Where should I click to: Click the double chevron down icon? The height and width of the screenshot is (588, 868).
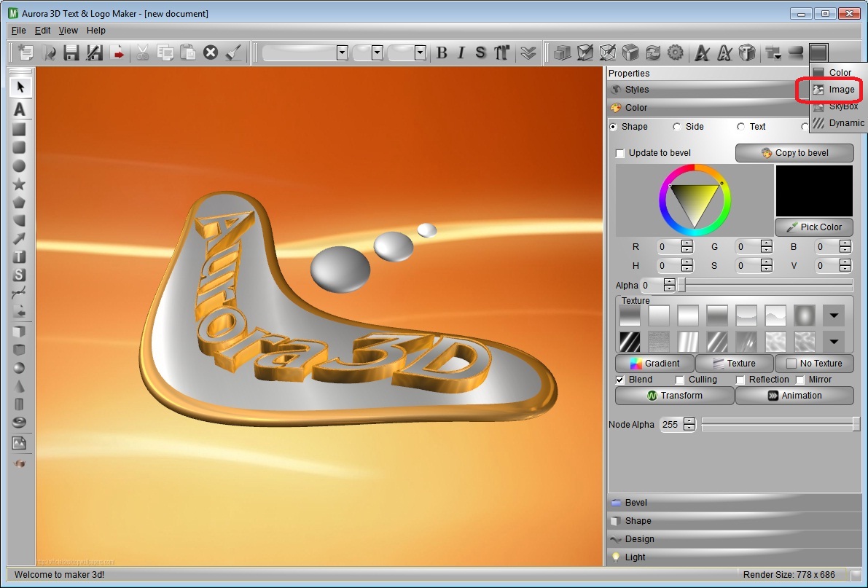point(528,52)
